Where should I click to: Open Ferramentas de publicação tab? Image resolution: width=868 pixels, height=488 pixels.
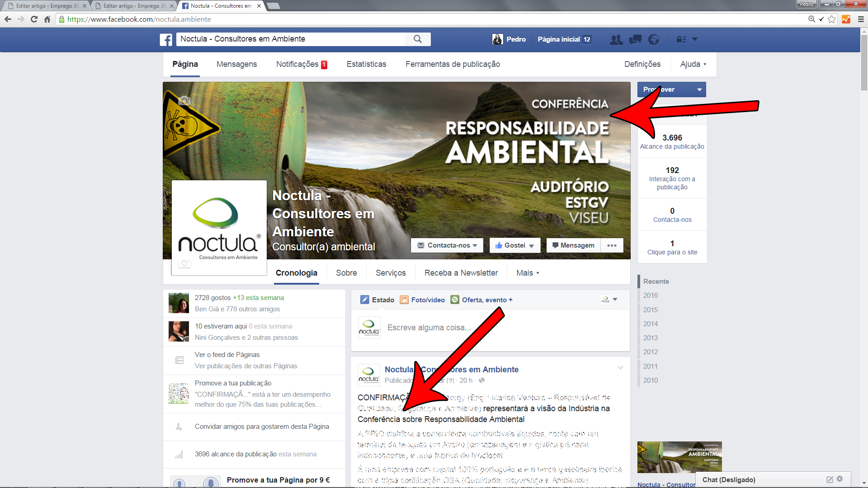[453, 64]
